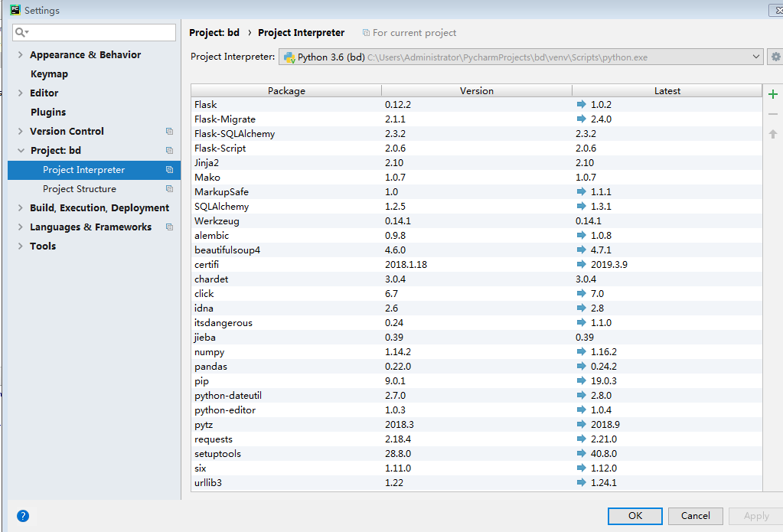The image size is (783, 532).
Task: Open the interpreter gear settings icon
Action: point(775,57)
